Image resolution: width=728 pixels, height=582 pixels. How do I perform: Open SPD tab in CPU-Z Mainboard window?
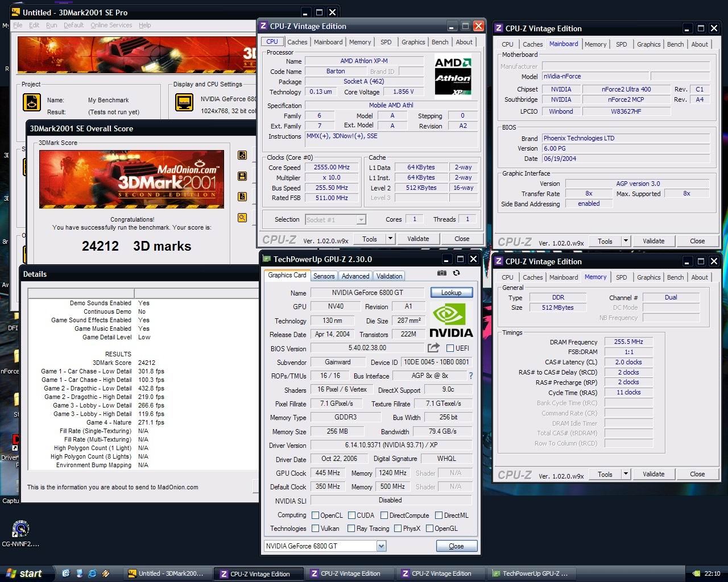click(622, 44)
